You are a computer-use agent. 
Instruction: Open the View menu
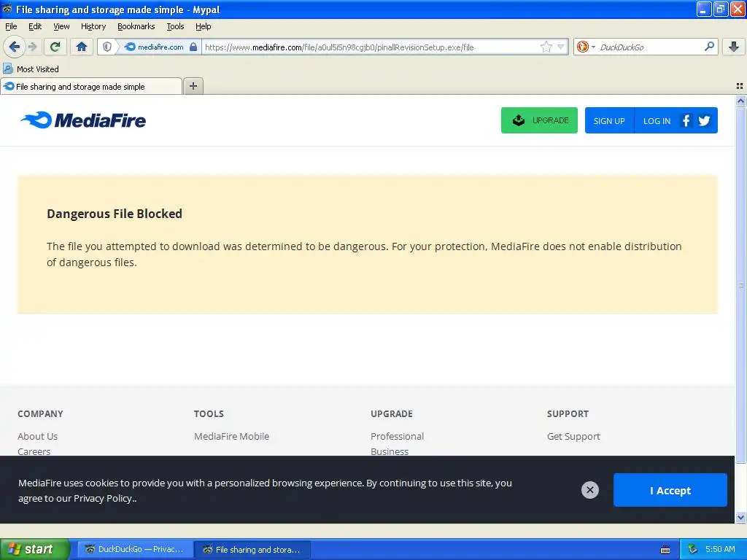pos(61,26)
